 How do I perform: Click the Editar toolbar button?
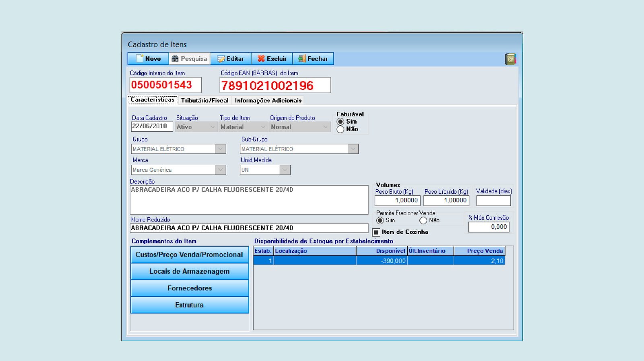coord(231,58)
